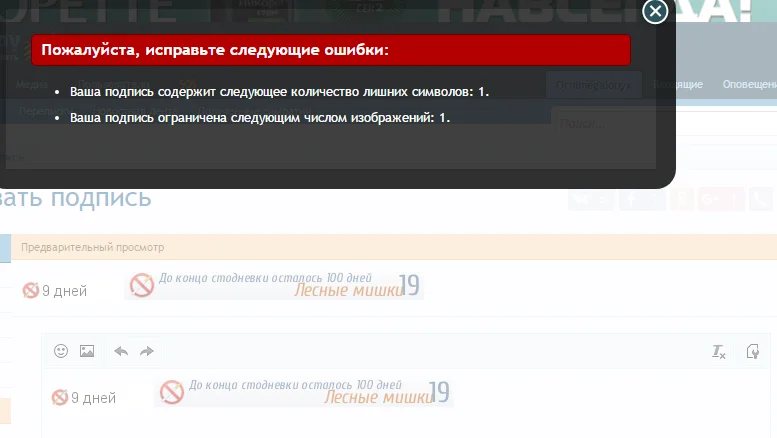Open the Ormimegalonyx account tab
777x438 pixels.
[x=594, y=85]
